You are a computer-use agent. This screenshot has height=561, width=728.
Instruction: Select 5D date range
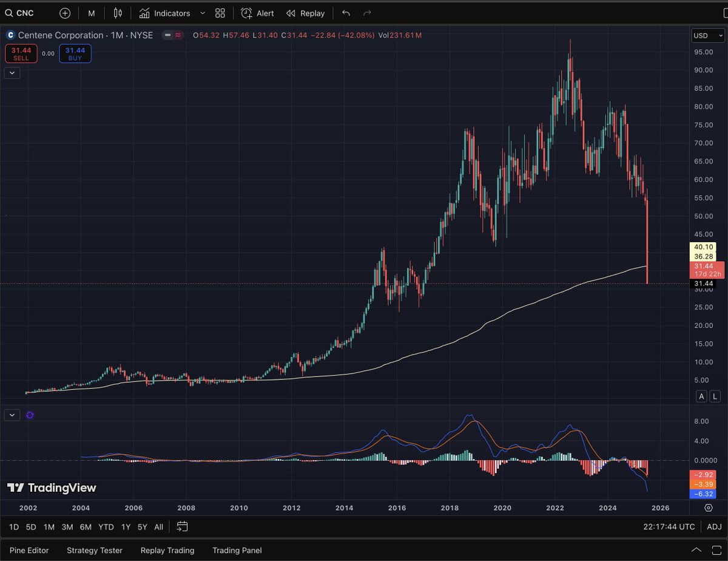[31, 527]
